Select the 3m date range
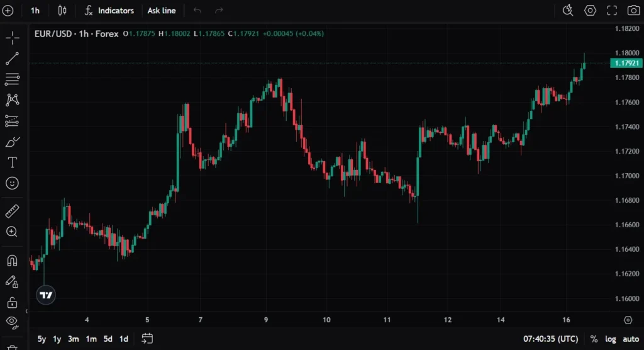Image resolution: width=644 pixels, height=350 pixels. click(x=74, y=339)
